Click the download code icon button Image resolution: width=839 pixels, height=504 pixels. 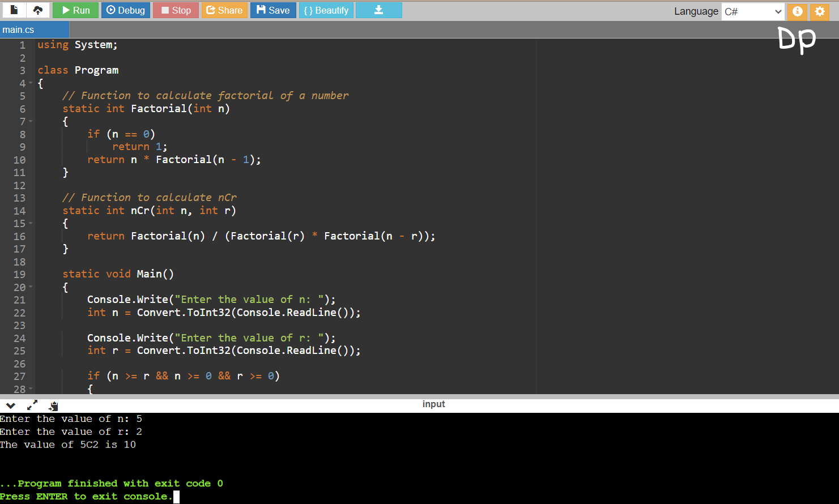(x=378, y=10)
